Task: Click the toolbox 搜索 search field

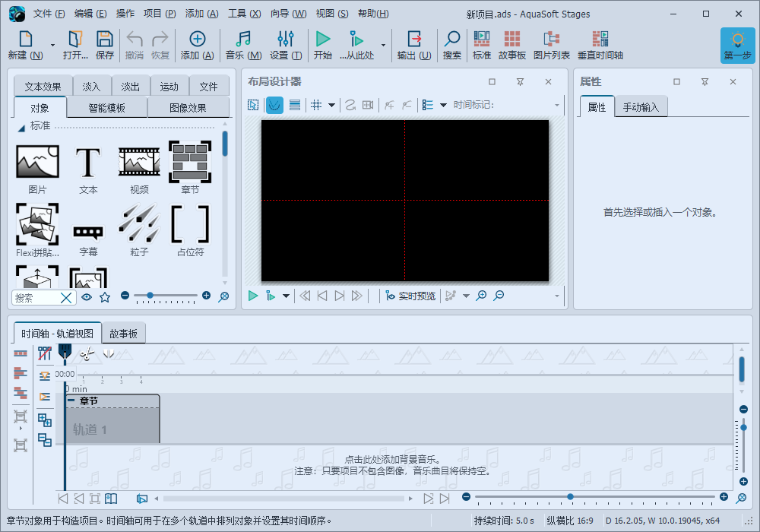Action: pyautogui.click(x=36, y=297)
